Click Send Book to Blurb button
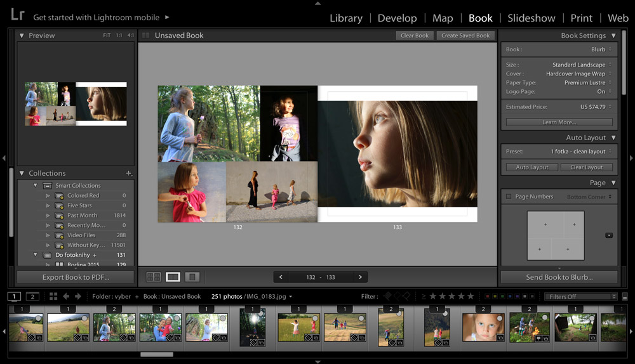The width and height of the screenshot is (635, 364). point(559,277)
